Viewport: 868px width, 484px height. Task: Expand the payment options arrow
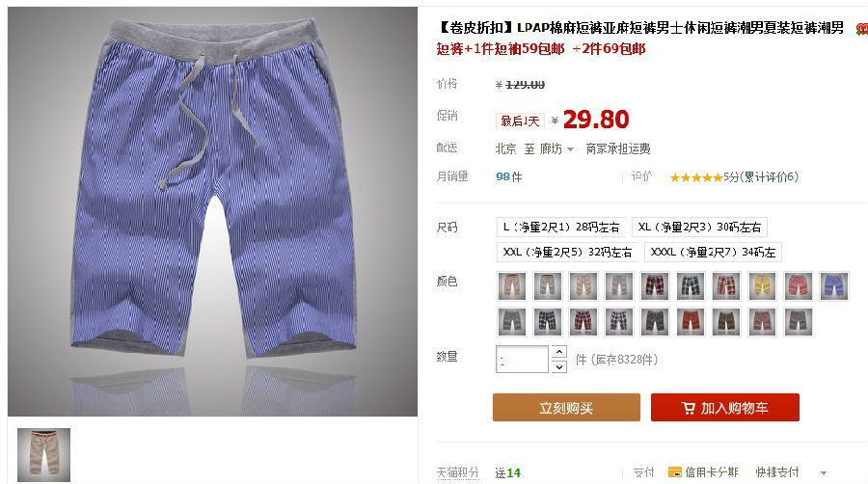[824, 473]
